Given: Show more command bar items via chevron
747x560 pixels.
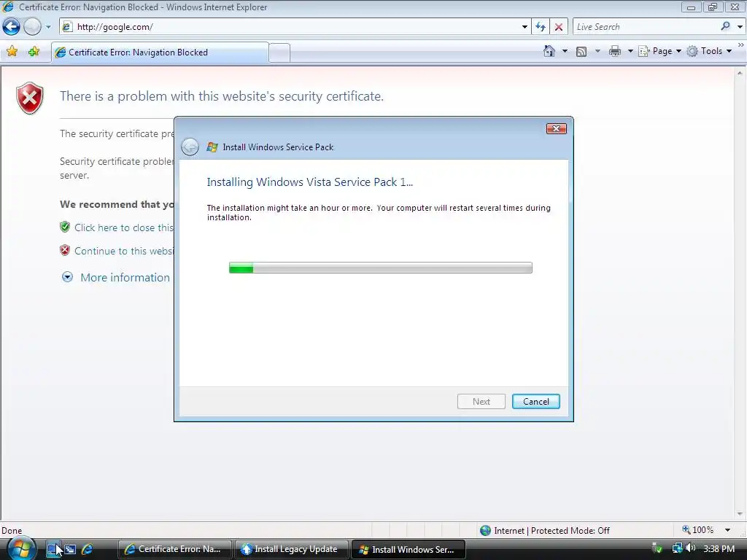Looking at the screenshot, I should (x=741, y=45).
